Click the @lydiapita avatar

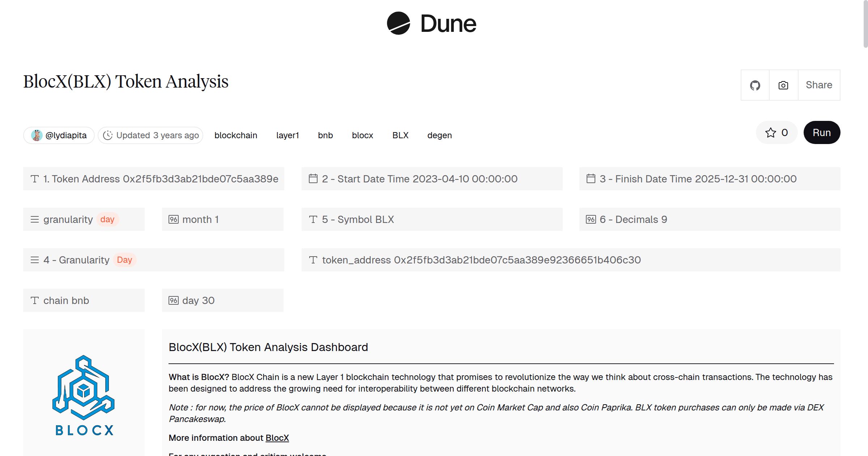pyautogui.click(x=37, y=135)
